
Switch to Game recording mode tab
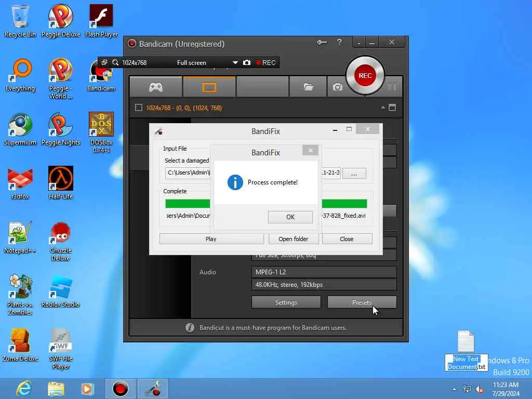[156, 87]
